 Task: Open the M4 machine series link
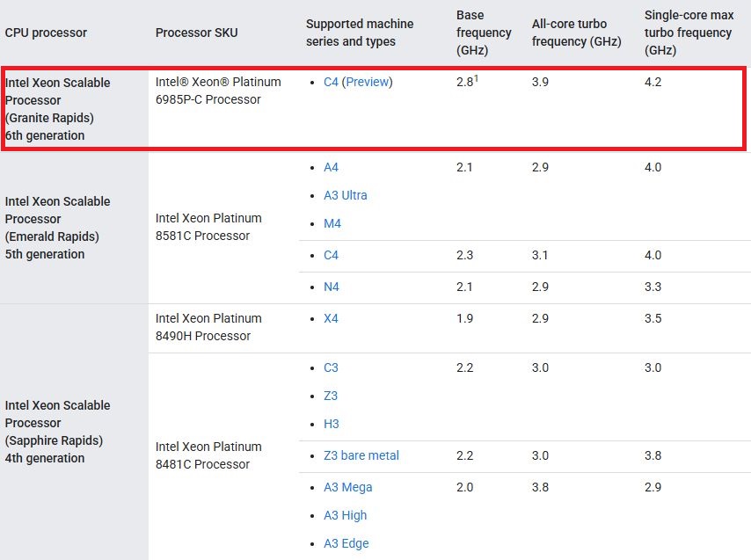[332, 223]
